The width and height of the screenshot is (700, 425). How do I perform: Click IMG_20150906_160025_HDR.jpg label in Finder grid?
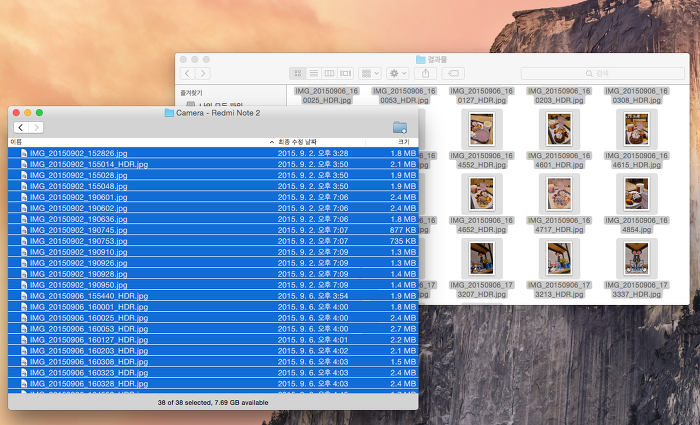[x=327, y=96]
